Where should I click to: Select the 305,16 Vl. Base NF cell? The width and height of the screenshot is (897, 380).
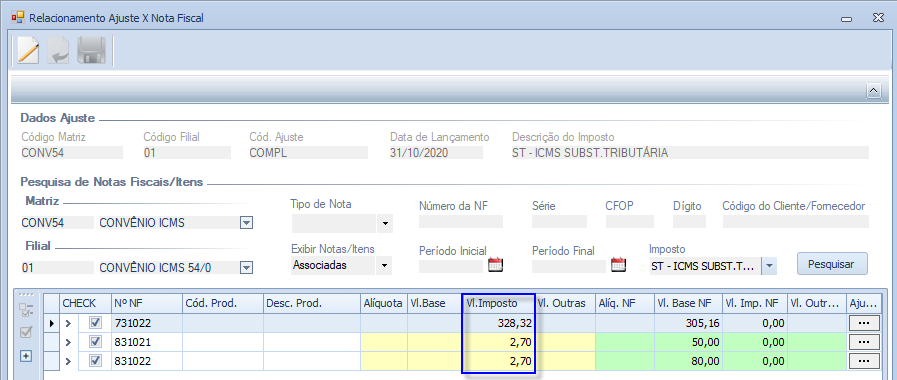click(x=689, y=323)
